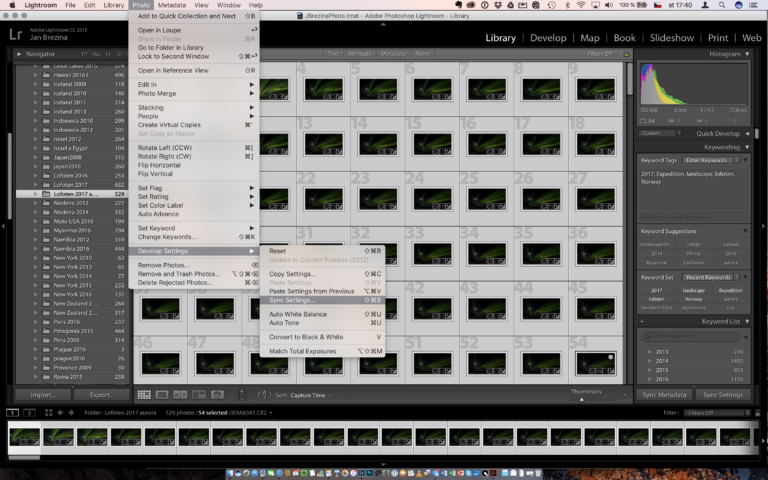
Task: Select Grid view icon in toolbar
Action: click(144, 395)
